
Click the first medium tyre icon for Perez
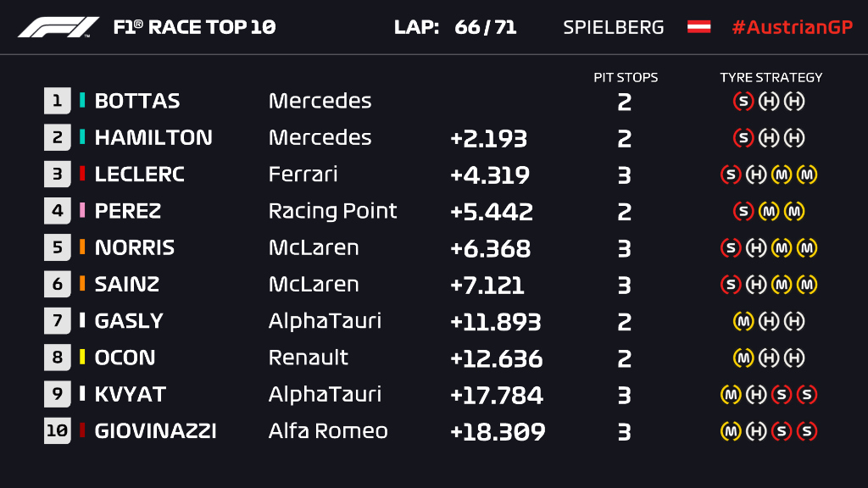(x=768, y=211)
